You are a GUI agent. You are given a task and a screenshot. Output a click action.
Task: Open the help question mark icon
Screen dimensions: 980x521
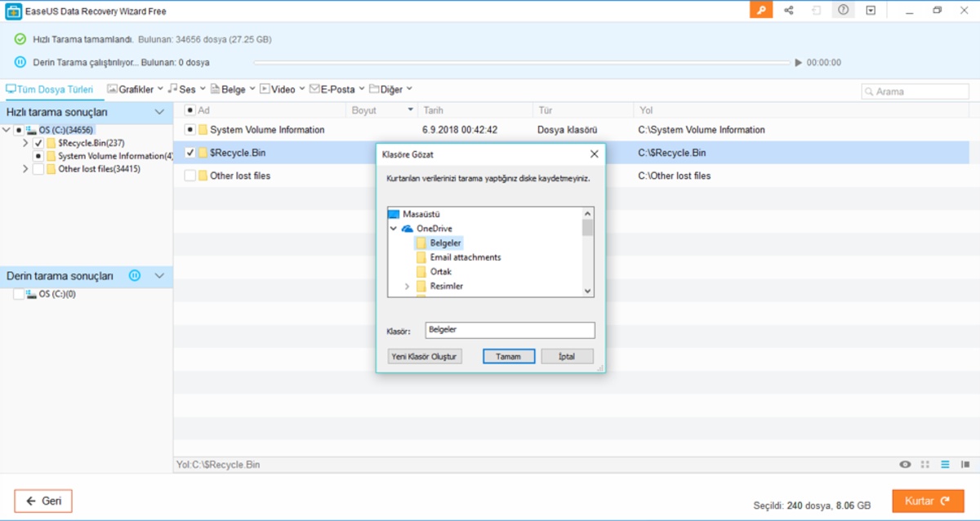click(844, 10)
